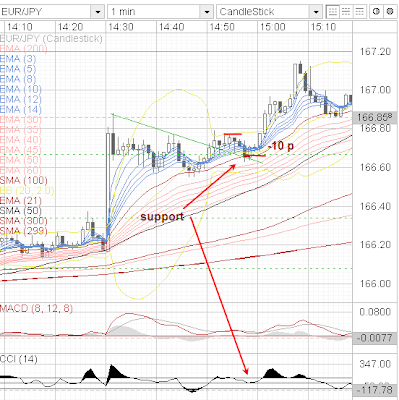Image resolution: width=399 pixels, height=400 pixels.
Task: Click EMA (12) legend entry
Action: point(21,99)
